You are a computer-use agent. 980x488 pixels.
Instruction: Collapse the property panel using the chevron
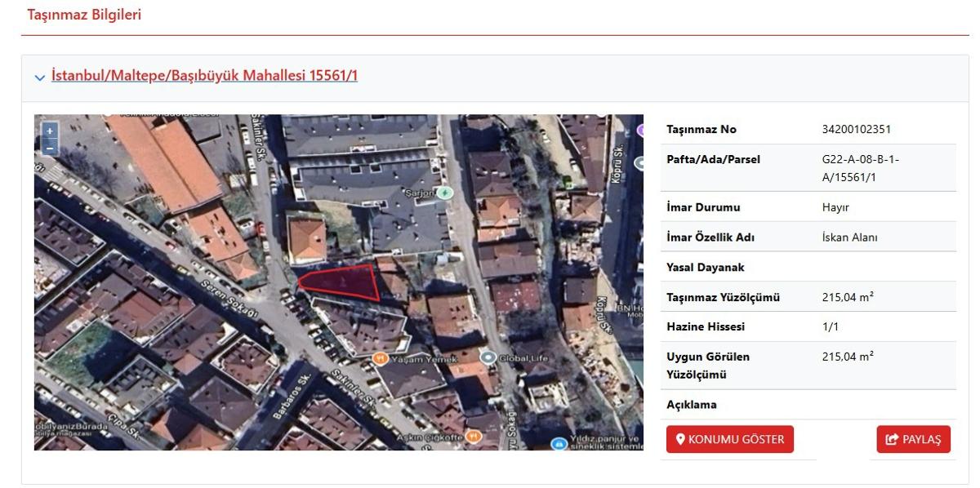[40, 78]
